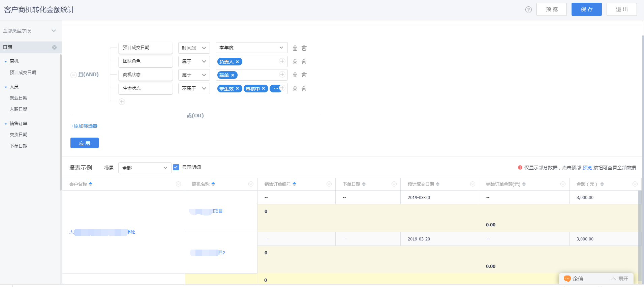The width and height of the screenshot is (644, 287).
Task: Click +添加筛选器 link
Action: 84,126
